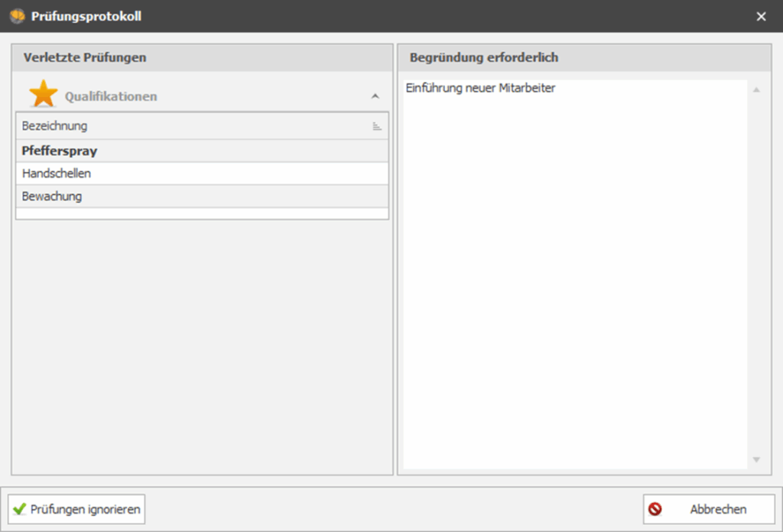Click the Begründung erforderlich panel header
This screenshot has width=783, height=532.
[x=484, y=57]
